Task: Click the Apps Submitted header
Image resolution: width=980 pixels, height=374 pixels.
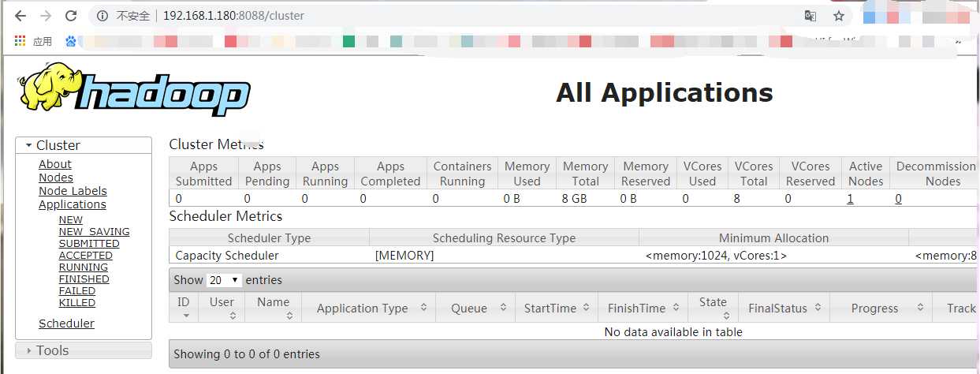Action: (203, 174)
